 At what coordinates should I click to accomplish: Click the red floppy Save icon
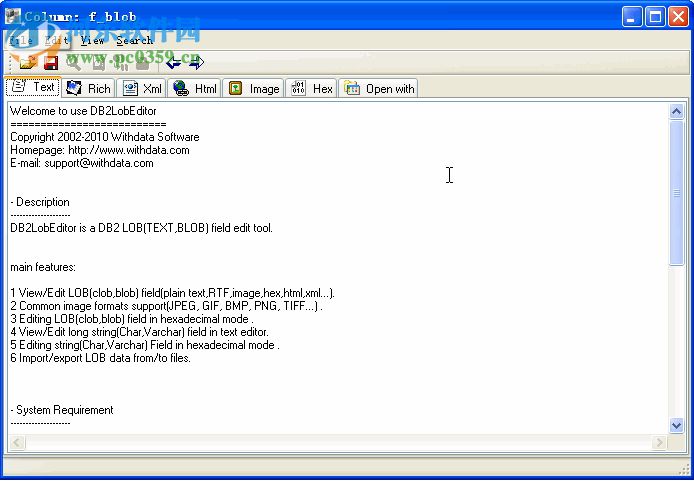pos(50,63)
